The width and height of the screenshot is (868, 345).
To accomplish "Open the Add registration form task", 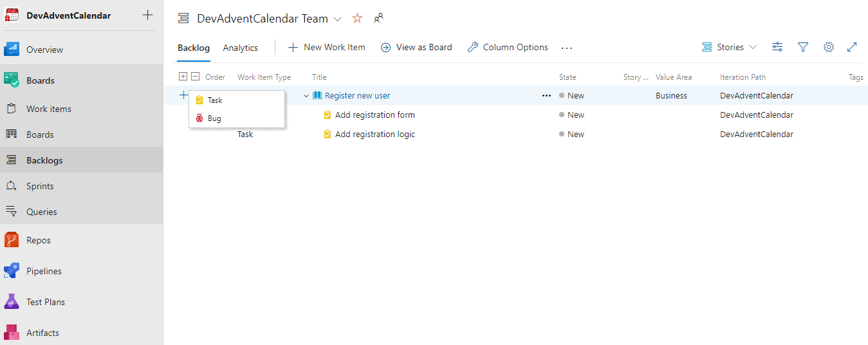I will click(x=374, y=115).
